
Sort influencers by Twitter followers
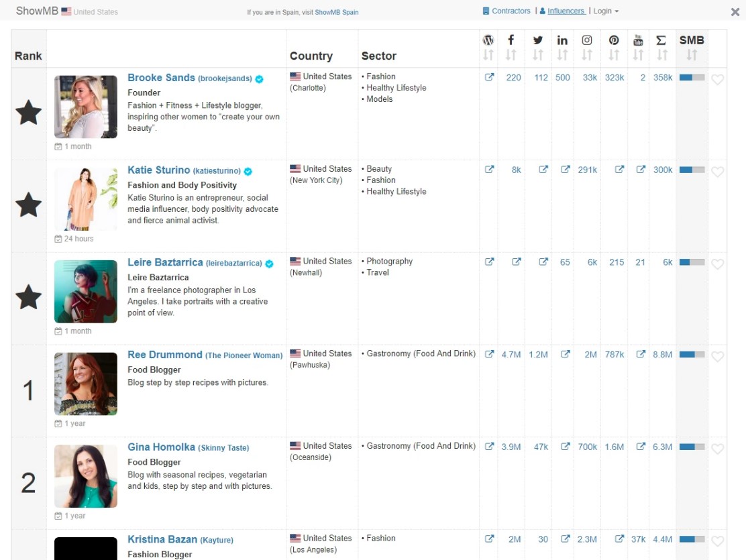point(537,55)
